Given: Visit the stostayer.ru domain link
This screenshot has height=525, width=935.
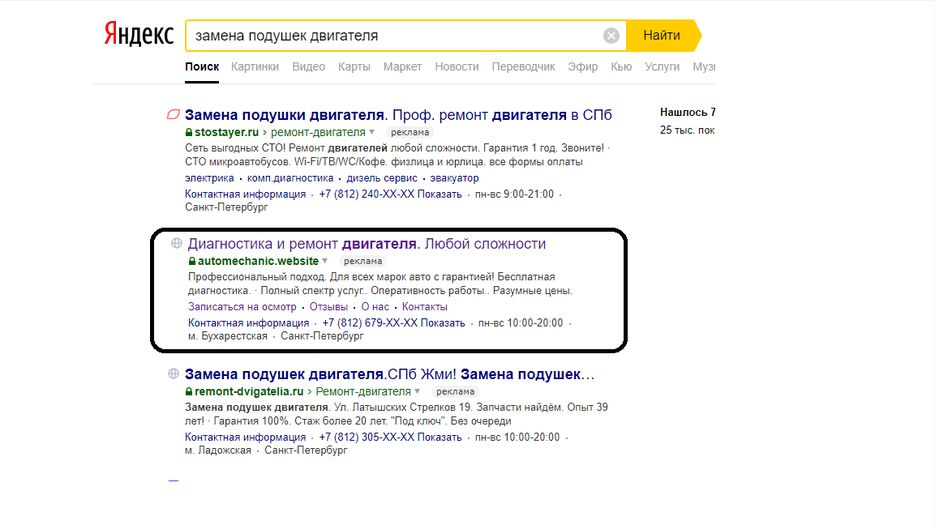Looking at the screenshot, I should [227, 132].
